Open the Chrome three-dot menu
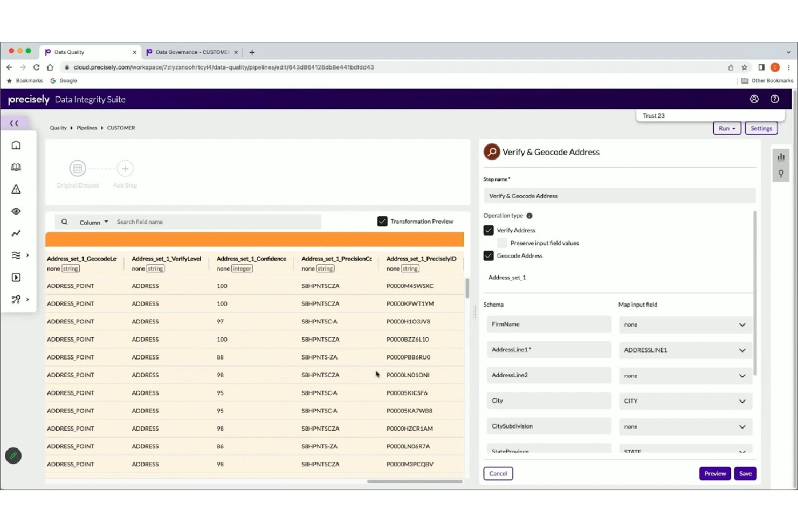 pos(789,67)
